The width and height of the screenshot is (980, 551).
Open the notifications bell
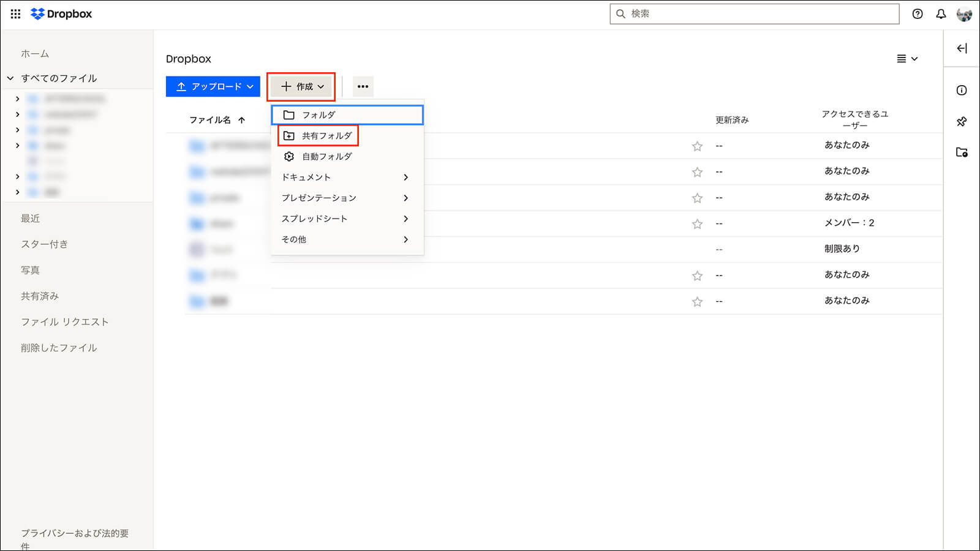[x=941, y=13]
